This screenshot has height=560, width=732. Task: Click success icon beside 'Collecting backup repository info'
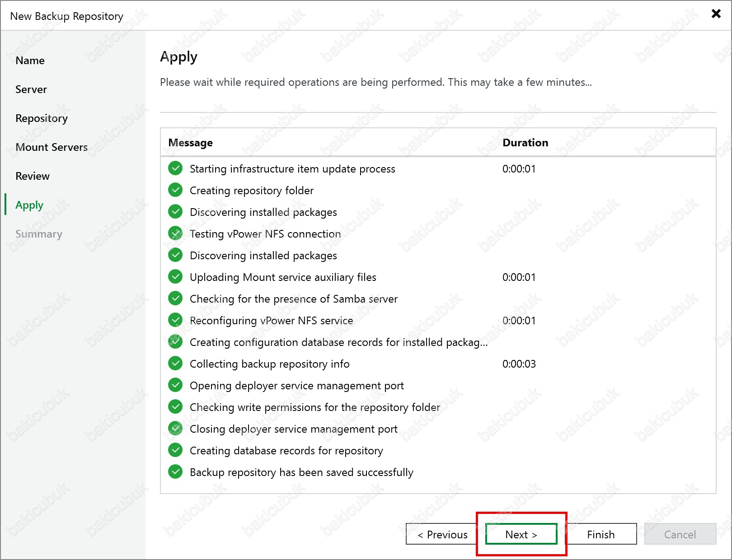(175, 364)
